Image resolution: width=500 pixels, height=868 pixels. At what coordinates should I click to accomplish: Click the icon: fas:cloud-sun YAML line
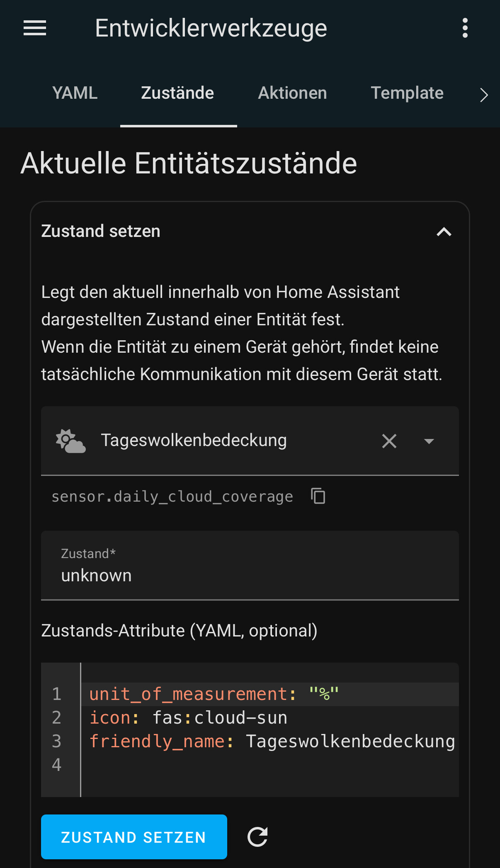[x=189, y=718]
